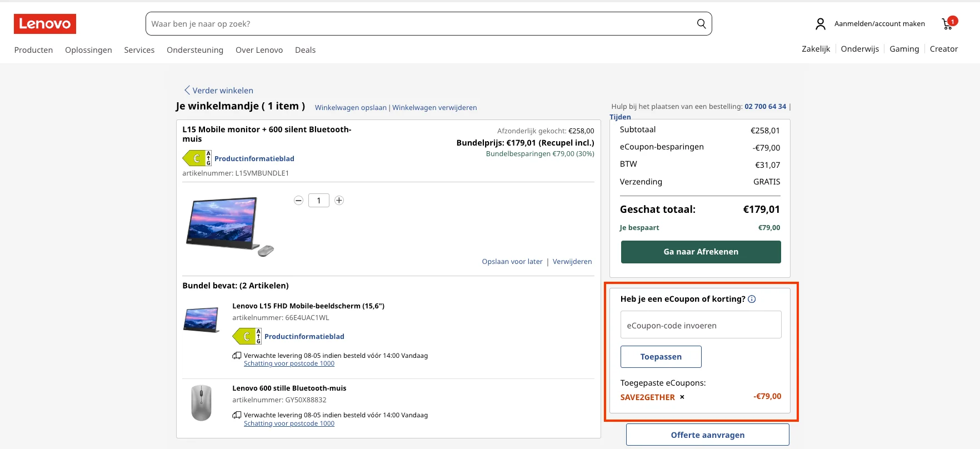
Task: Click Opslaan voor later
Action: [512, 262]
